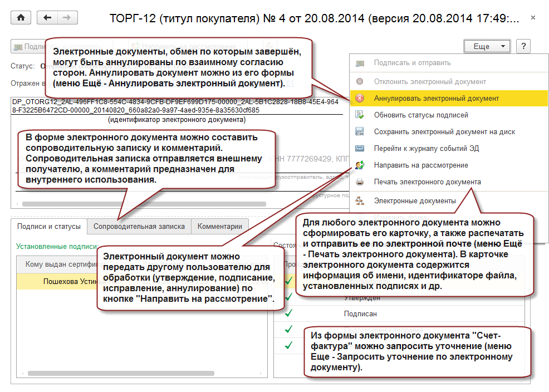The image size is (549, 392).
Task: Choose Направить на рассмотрение in menu
Action: (x=421, y=165)
